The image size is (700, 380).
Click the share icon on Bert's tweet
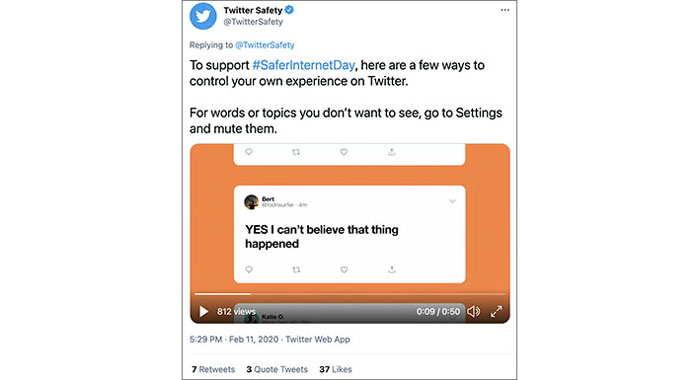coord(392,269)
